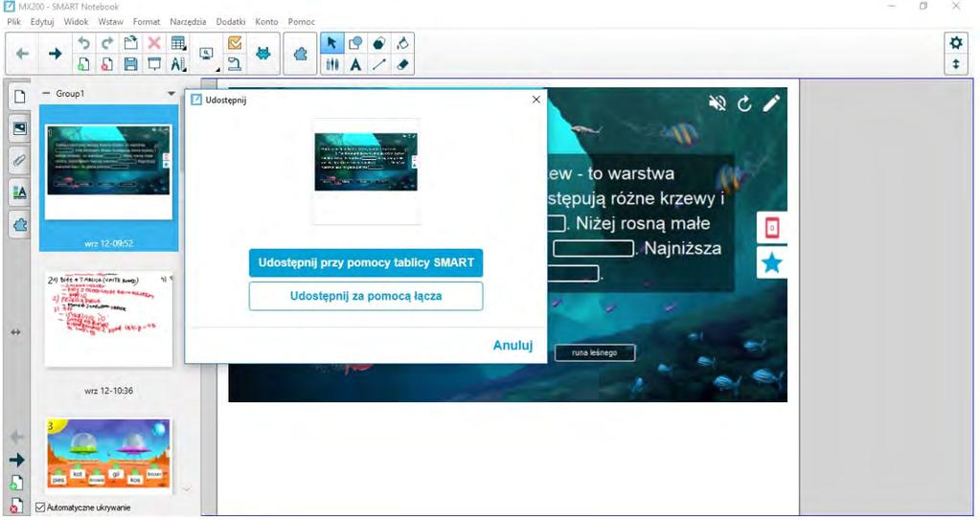
Task: Select the Text tool
Action: [x=355, y=64]
